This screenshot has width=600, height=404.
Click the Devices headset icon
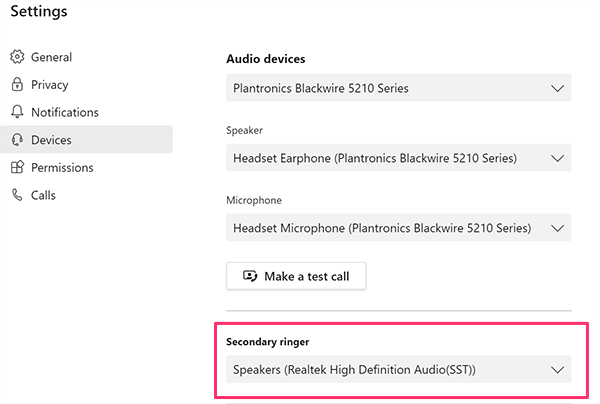pyautogui.click(x=16, y=140)
